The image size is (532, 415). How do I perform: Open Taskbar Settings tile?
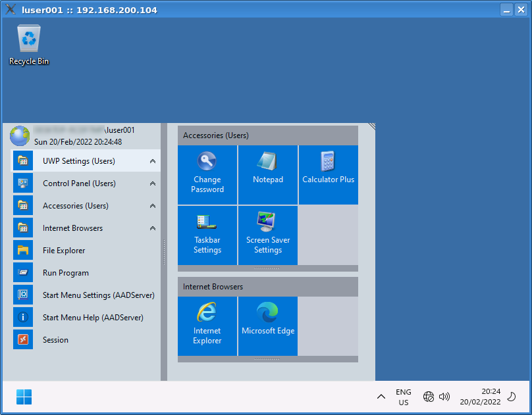click(207, 235)
